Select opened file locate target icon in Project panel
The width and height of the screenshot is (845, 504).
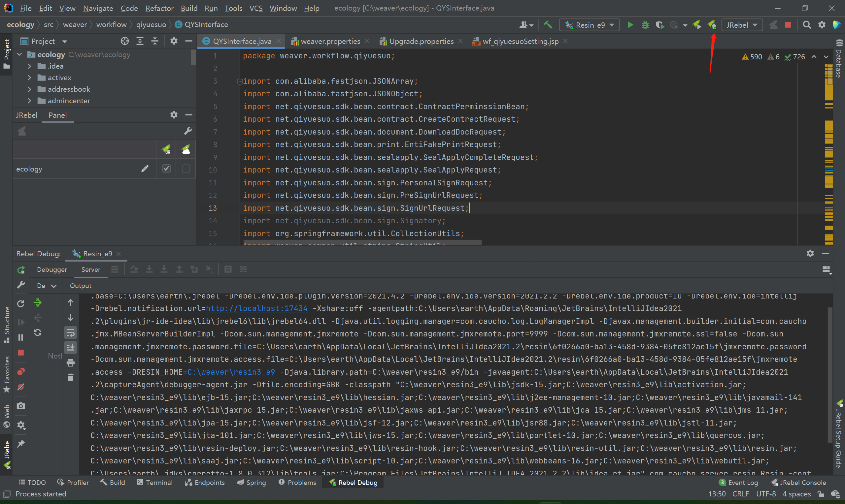pos(125,41)
